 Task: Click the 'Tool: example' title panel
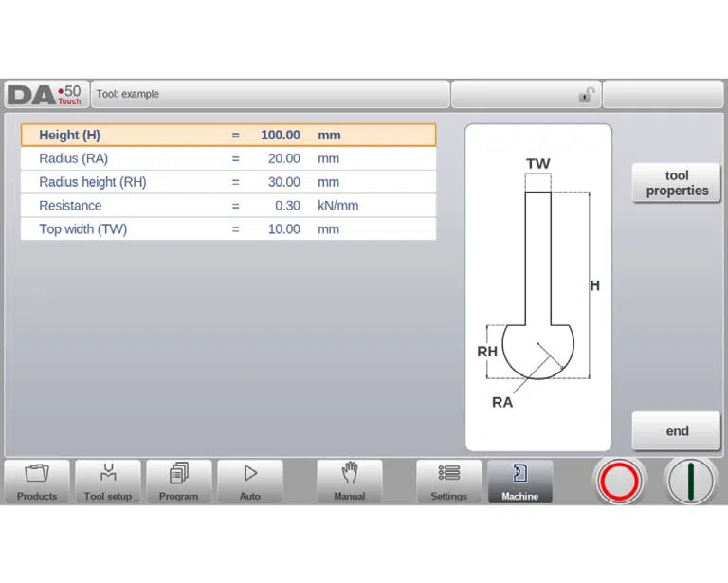[x=270, y=94]
